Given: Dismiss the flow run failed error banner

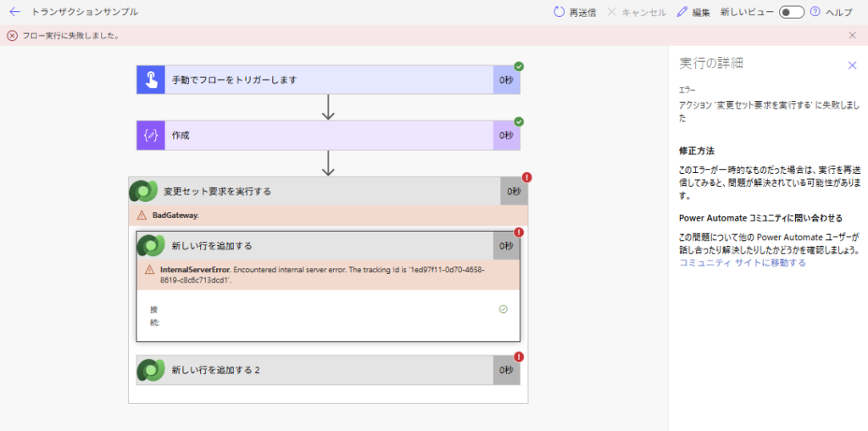Looking at the screenshot, I should point(852,36).
